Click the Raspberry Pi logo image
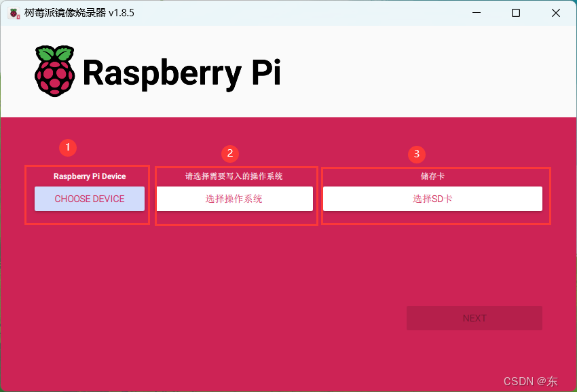The width and height of the screenshot is (577, 392). coord(55,71)
